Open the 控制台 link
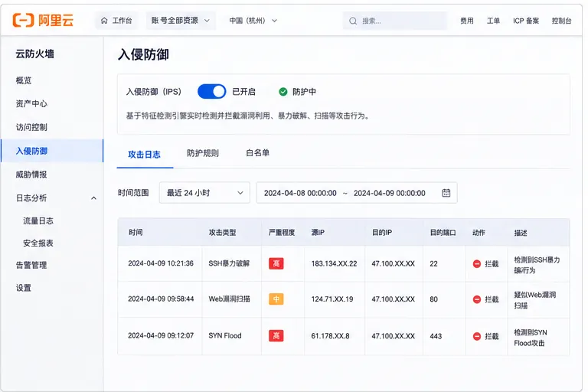 pyautogui.click(x=562, y=21)
